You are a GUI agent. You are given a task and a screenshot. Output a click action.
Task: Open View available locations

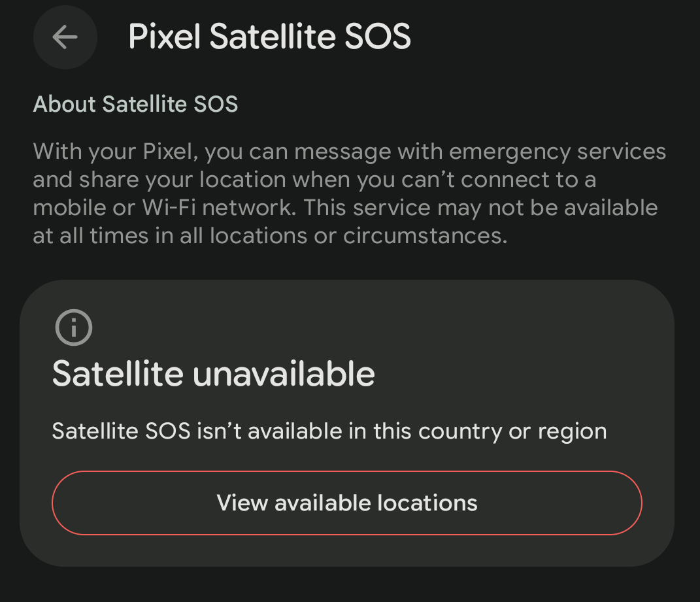[x=346, y=503]
